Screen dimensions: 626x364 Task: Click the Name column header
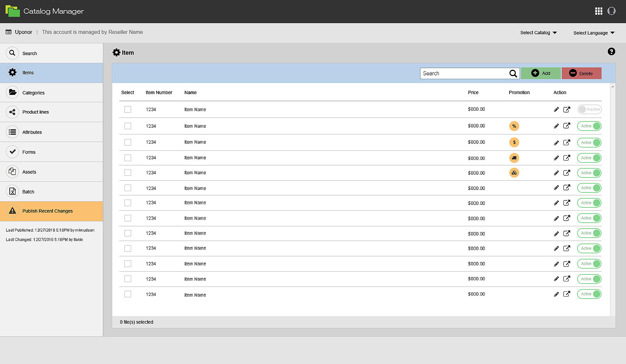click(x=191, y=92)
